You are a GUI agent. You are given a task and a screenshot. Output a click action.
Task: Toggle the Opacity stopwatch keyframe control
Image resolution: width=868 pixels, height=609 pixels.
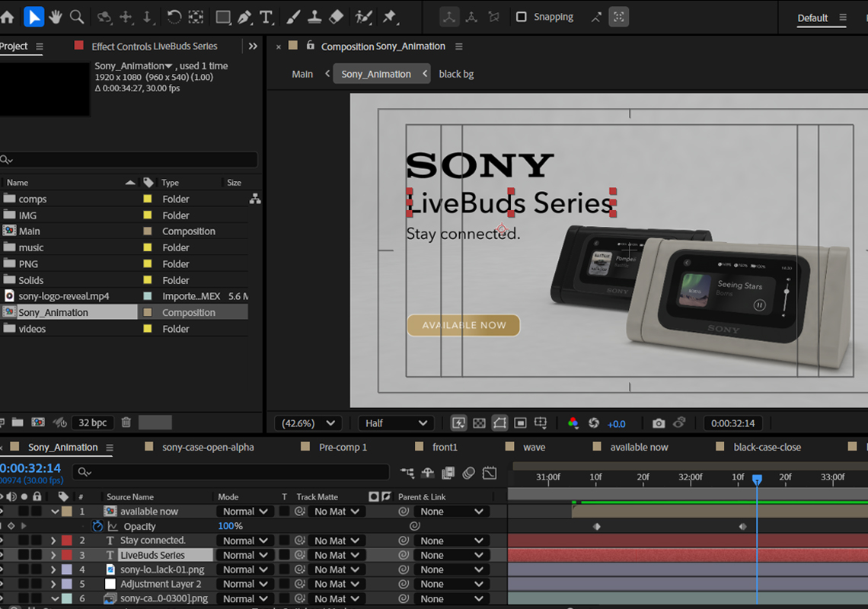click(x=97, y=526)
